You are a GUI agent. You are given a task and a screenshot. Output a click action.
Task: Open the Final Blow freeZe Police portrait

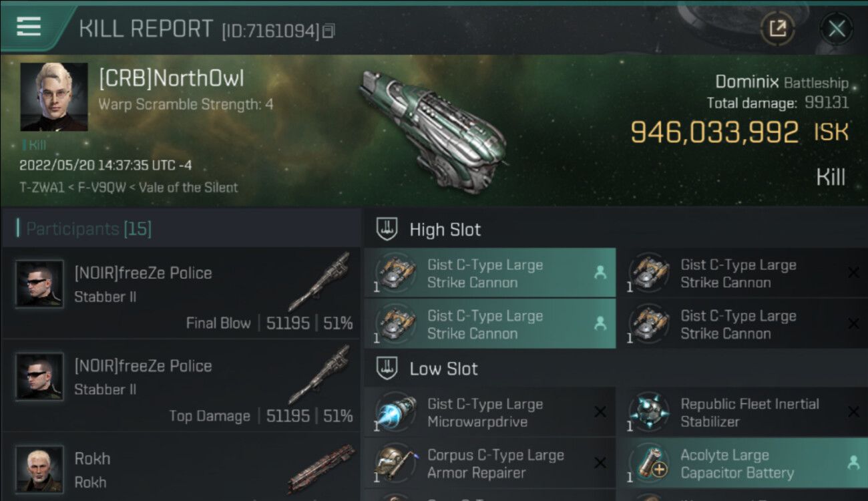[x=39, y=284]
